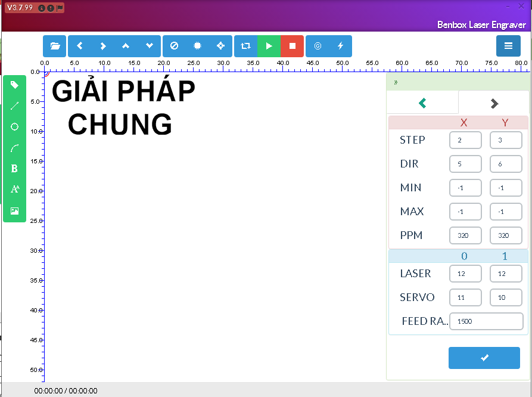Click the loop/repeat icon in toolbar

point(245,46)
